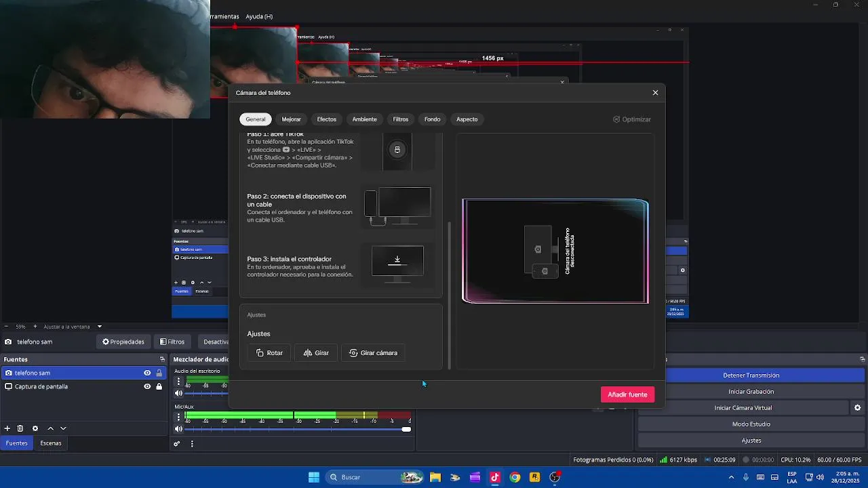
Task: Undock the Fuentes panel
Action: click(x=162, y=359)
